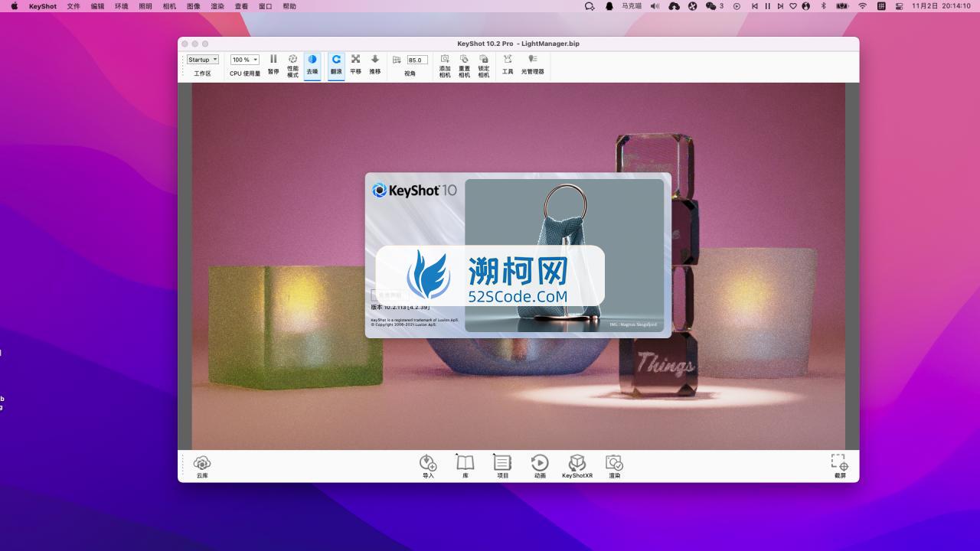Screen dimensions: 980x551
Task: Open the 环境 menu
Action: pos(122,6)
